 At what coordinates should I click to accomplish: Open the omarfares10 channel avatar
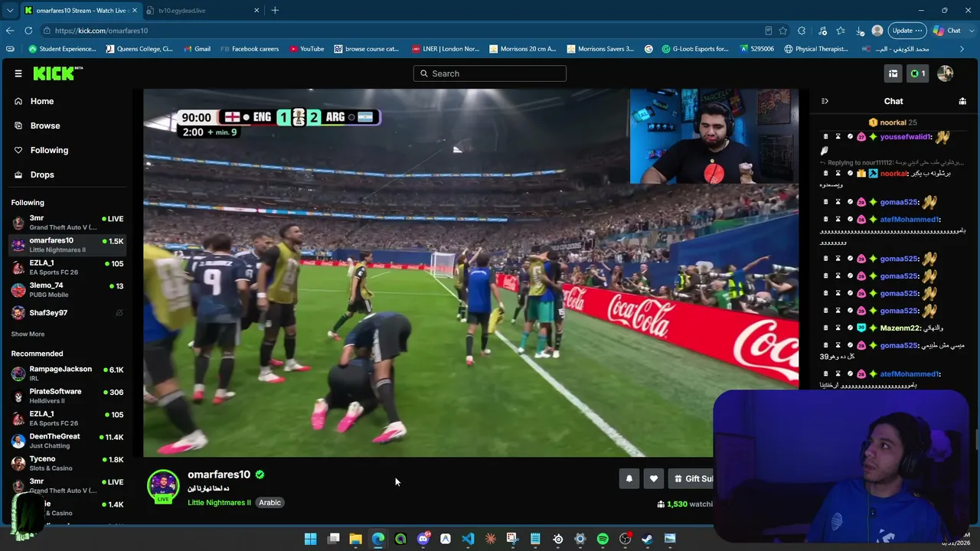(x=163, y=487)
